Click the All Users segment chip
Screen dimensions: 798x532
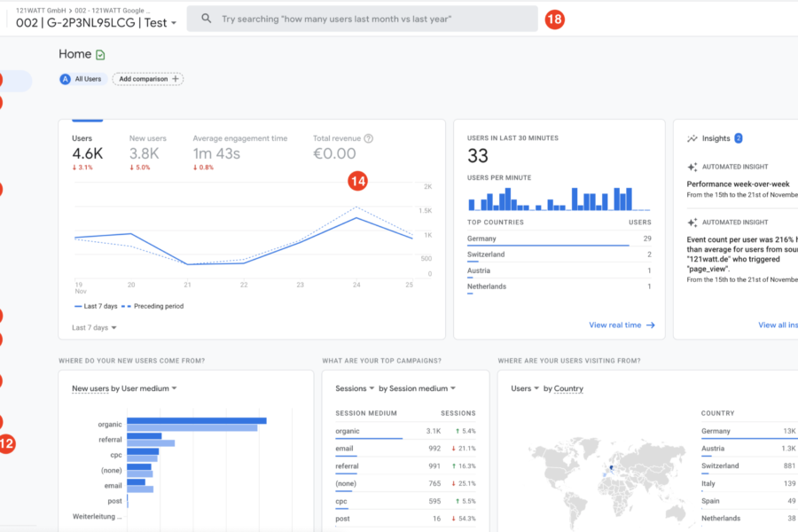82,79
